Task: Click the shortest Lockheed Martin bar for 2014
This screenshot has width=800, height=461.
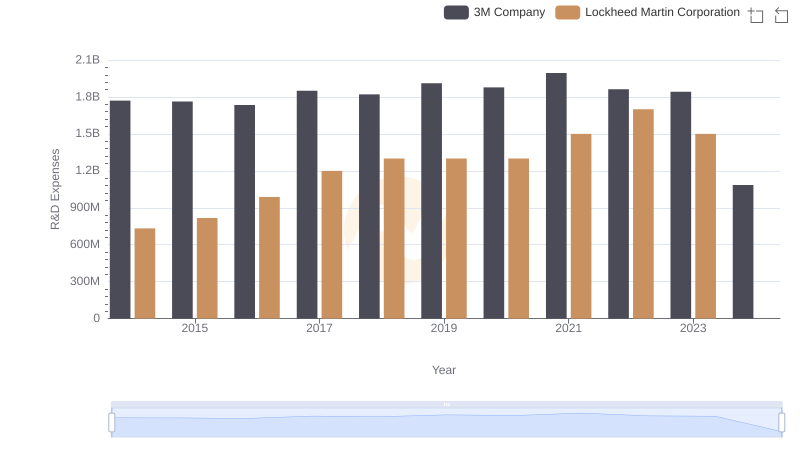Action: tap(145, 273)
